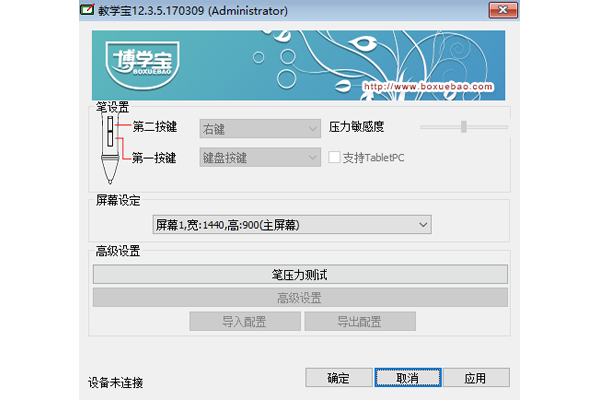Open the www.boxuebao.com link in banner
Image resolution: width=600 pixels, height=400 pixels.
tap(428, 87)
